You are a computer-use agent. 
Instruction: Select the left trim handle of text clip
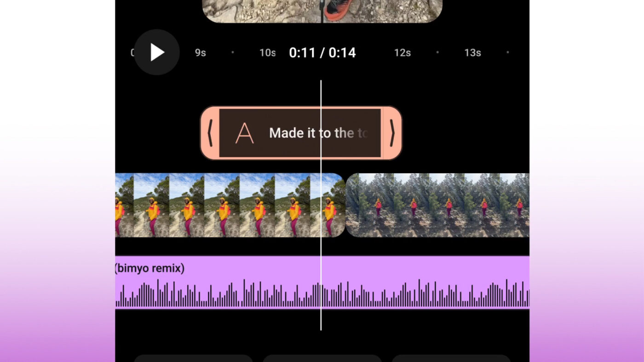pyautogui.click(x=210, y=133)
